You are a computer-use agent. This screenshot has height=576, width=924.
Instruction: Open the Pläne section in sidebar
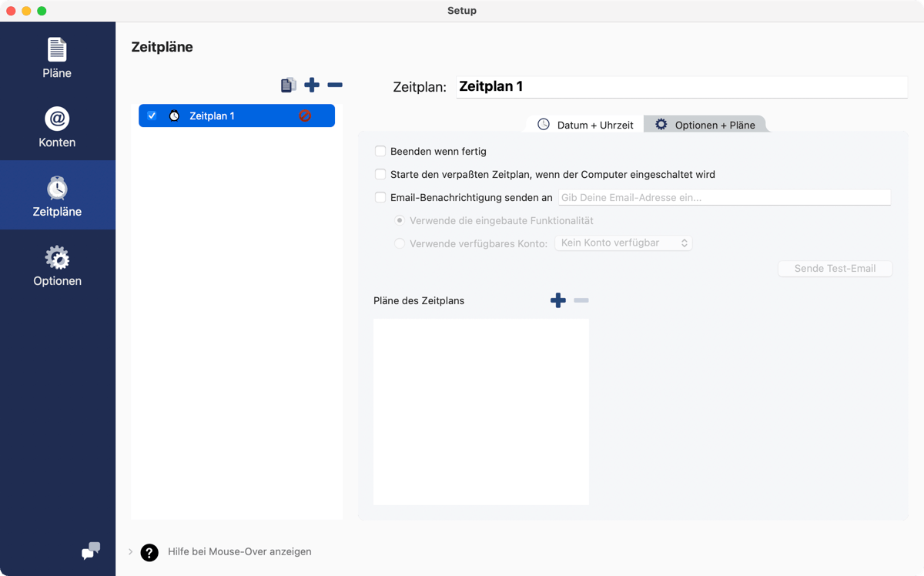pos(57,58)
